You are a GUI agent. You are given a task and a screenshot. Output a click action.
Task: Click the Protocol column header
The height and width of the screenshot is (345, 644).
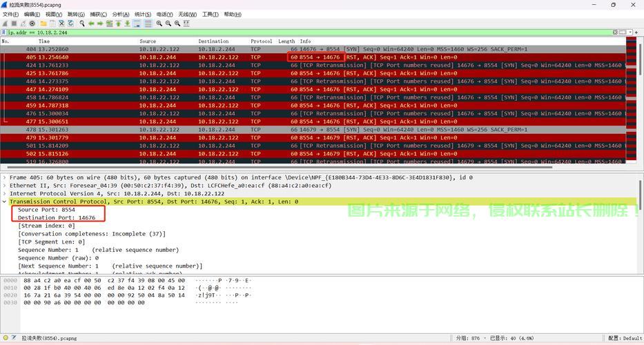(x=261, y=41)
